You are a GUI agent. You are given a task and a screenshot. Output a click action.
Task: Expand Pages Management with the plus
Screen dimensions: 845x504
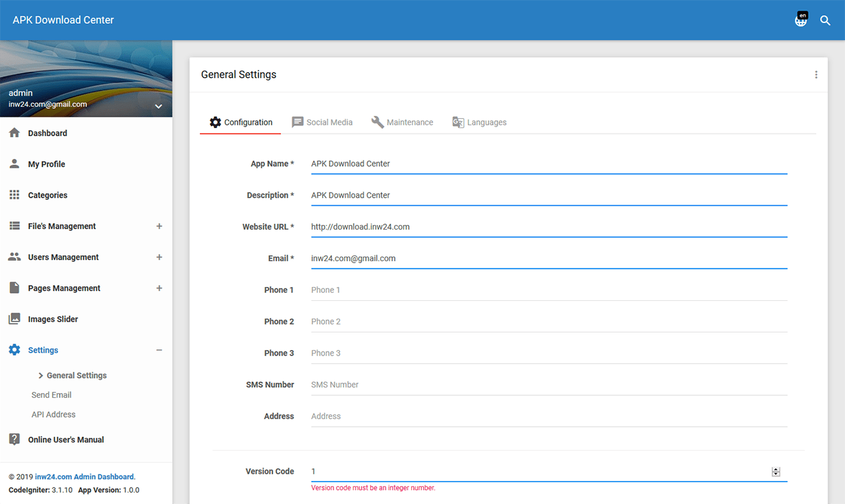pyautogui.click(x=159, y=288)
